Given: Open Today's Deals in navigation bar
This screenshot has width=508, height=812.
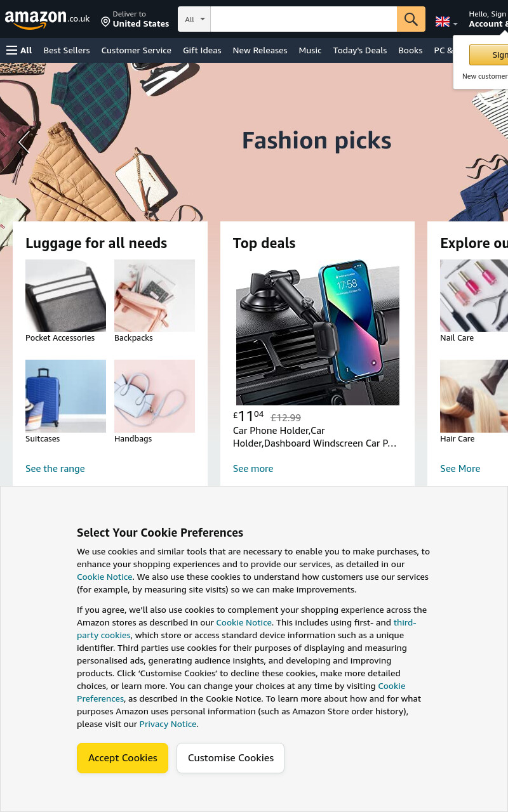Looking at the screenshot, I should point(360,50).
